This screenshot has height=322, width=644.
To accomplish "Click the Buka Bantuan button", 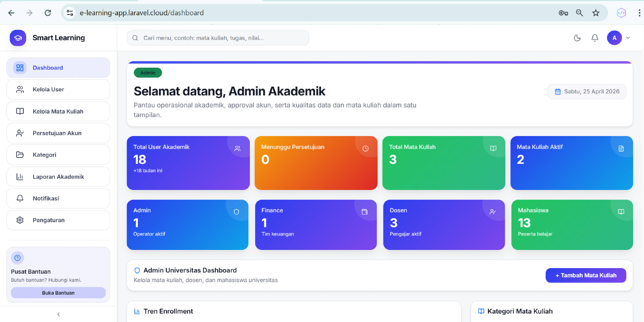I will point(58,293).
